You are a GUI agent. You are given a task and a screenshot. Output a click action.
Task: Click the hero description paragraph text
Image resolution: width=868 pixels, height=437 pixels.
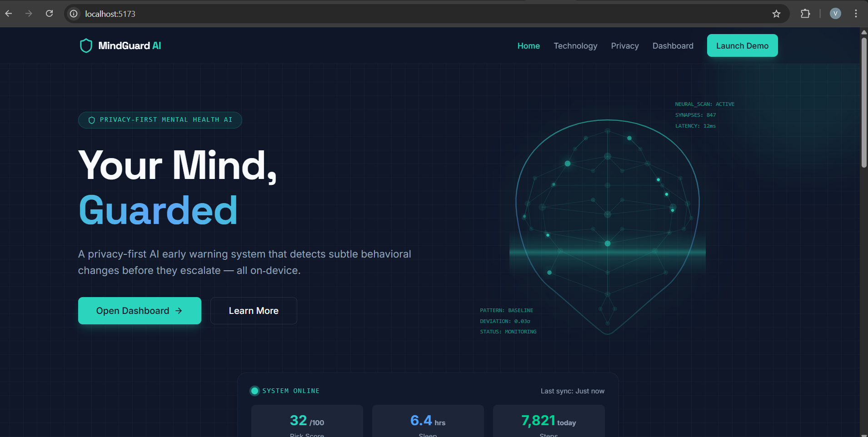(x=244, y=262)
